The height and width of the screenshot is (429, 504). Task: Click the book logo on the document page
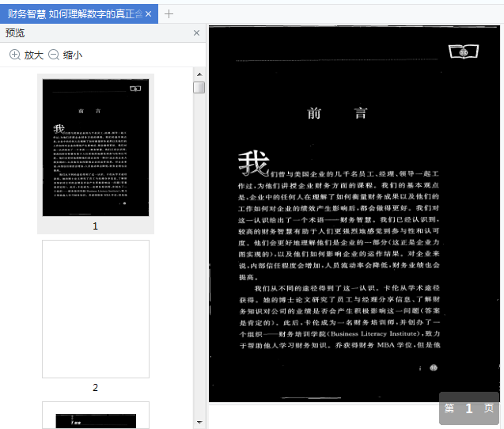(464, 51)
